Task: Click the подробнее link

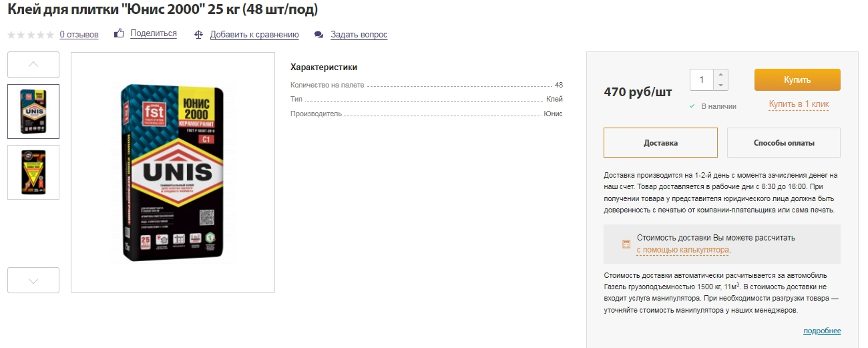Action: coord(822,331)
